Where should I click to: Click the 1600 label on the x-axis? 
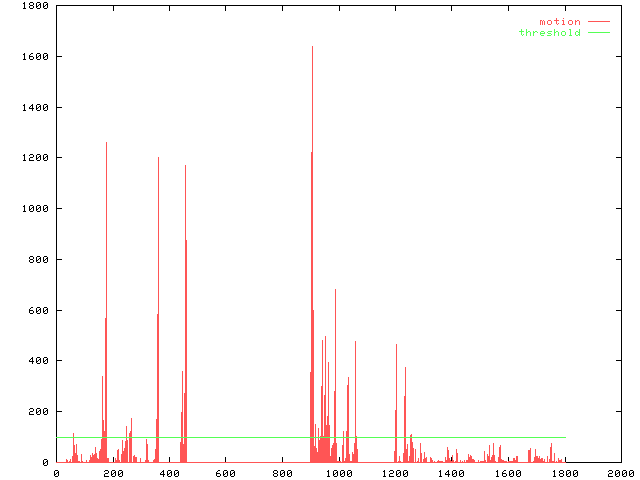507,473
